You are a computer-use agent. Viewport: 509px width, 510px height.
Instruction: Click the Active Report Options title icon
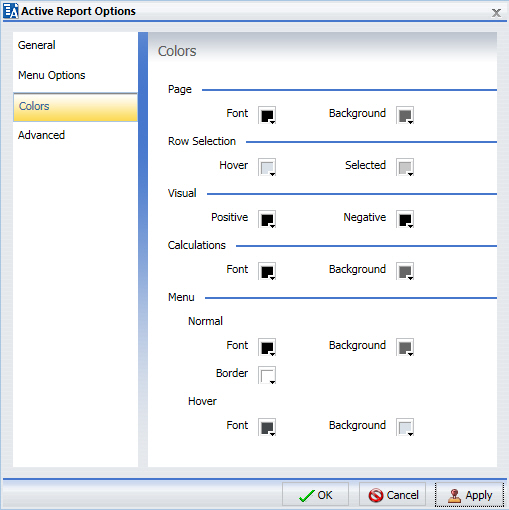11,11
